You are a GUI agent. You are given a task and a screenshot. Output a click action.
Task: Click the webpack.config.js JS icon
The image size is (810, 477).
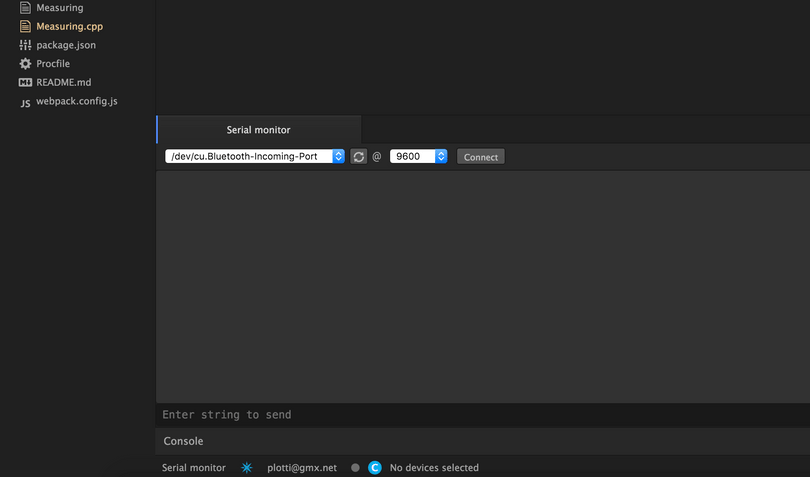coord(25,102)
